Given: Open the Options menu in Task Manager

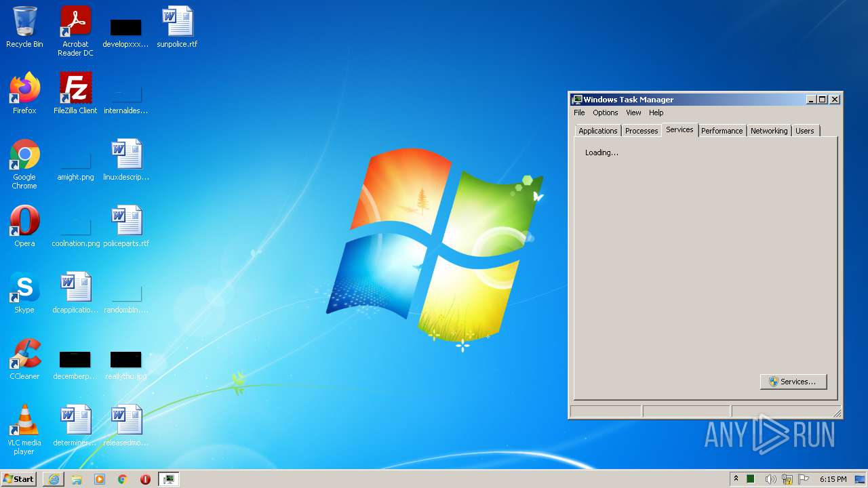Looking at the screenshot, I should pyautogui.click(x=606, y=113).
